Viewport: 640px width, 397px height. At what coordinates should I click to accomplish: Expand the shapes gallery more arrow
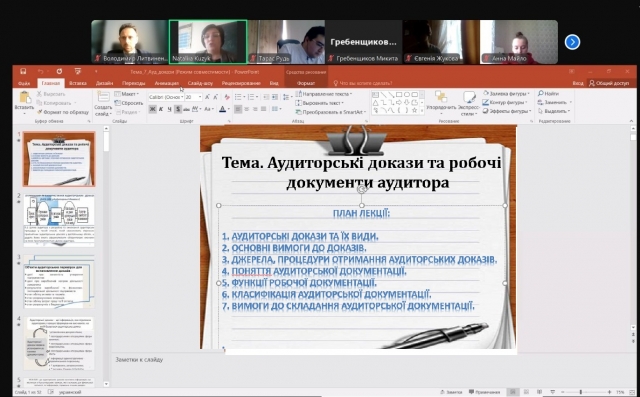[422, 111]
